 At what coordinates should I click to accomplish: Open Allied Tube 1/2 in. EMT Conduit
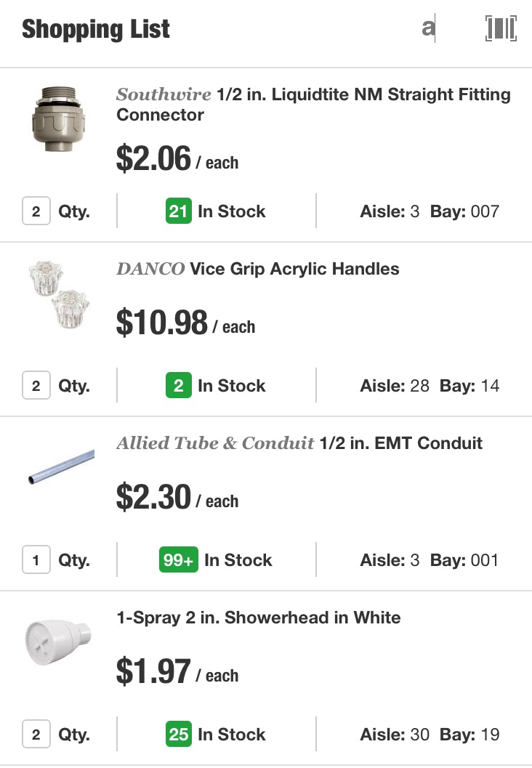[299, 443]
